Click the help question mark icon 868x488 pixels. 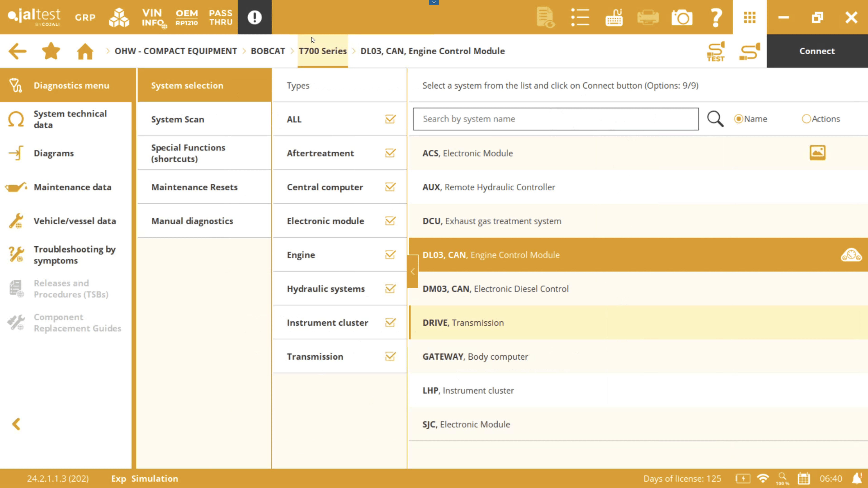(x=716, y=17)
